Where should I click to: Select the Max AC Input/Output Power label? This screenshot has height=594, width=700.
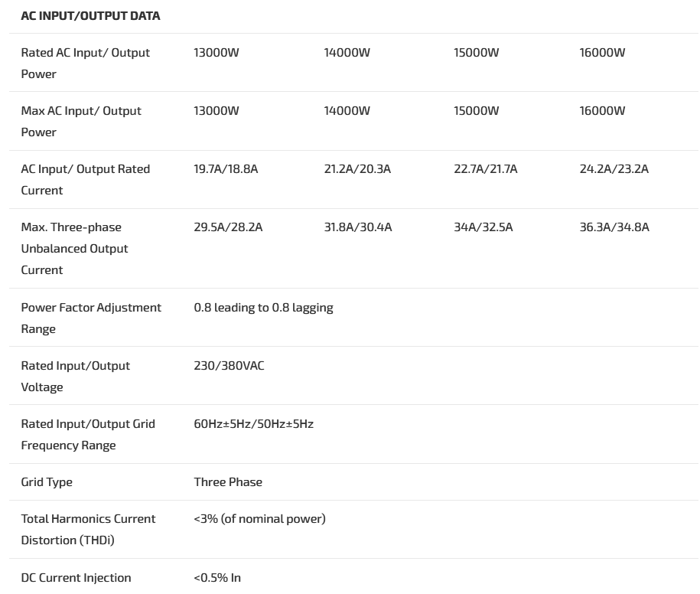pyautogui.click(x=81, y=121)
